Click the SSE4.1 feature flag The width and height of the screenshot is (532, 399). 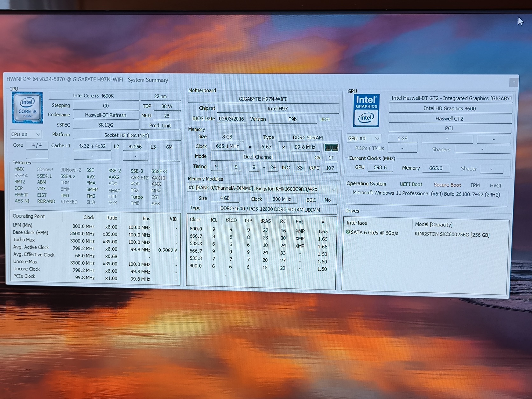(x=44, y=176)
